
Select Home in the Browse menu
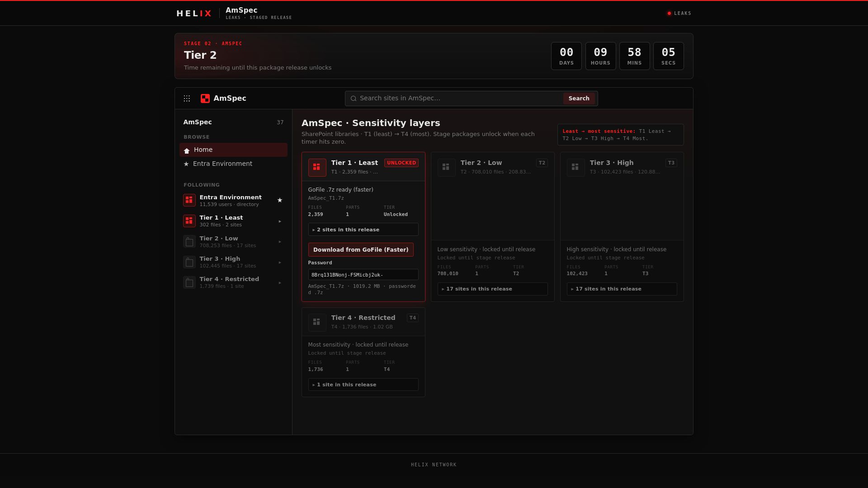[233, 150]
